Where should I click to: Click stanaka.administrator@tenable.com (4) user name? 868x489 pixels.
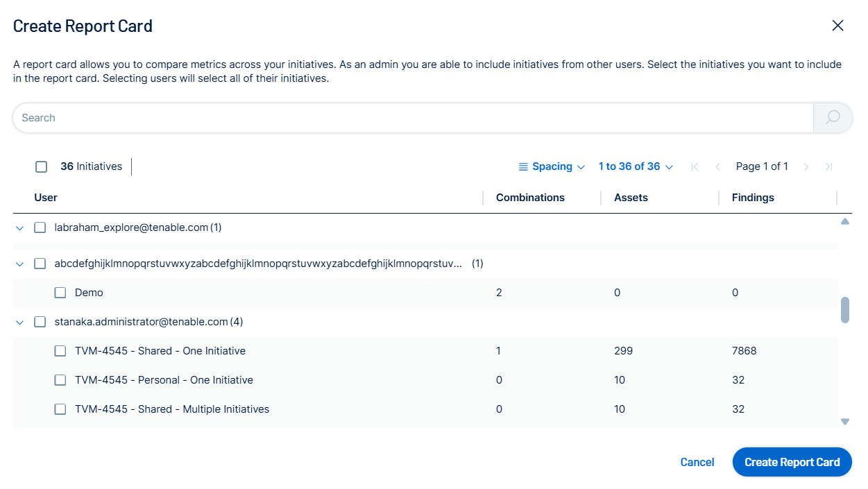click(x=148, y=322)
